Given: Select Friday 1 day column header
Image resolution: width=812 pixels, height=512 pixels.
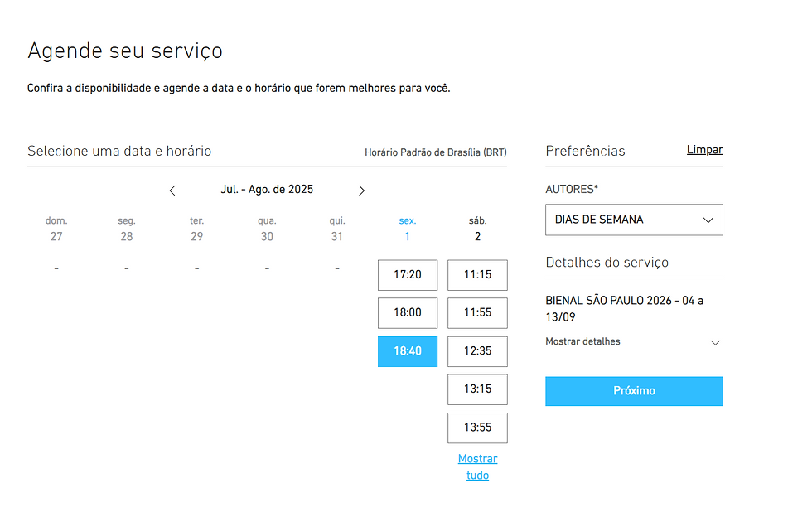Looking at the screenshot, I should [408, 229].
